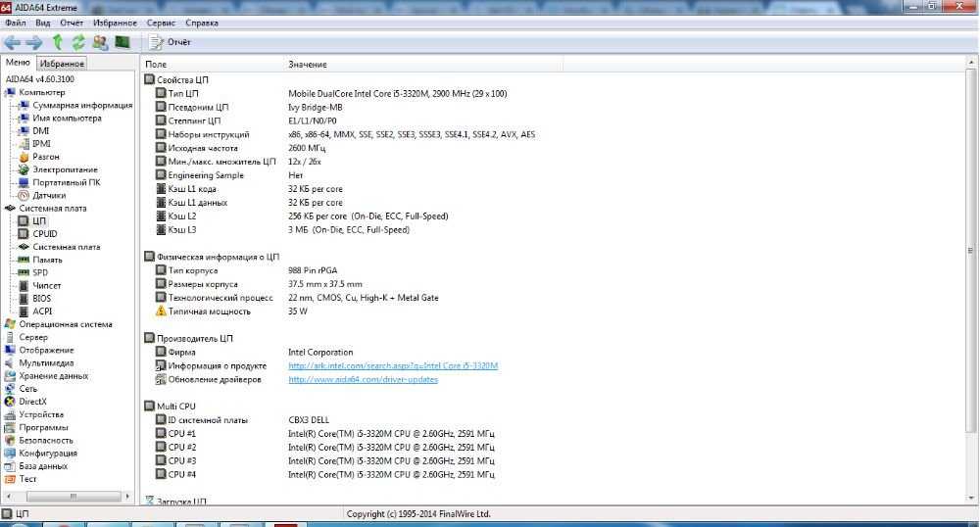Viewport: 980px width, 527px height.
Task: Expand the Конфигурация tree node
Action: (x=48, y=453)
